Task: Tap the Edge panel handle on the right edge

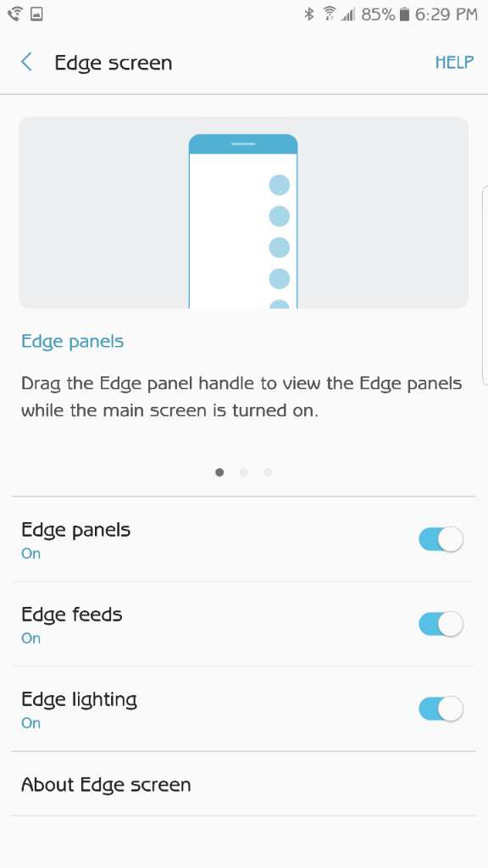Action: tap(485, 285)
